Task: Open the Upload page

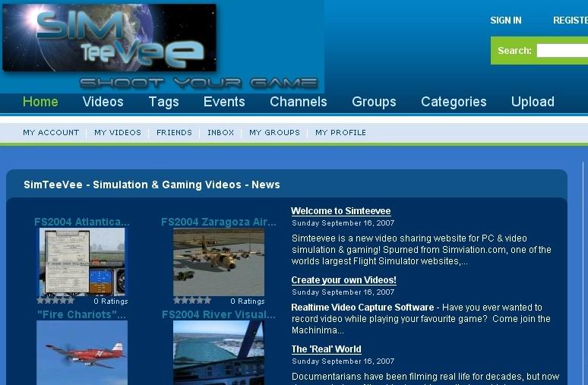Action: pyautogui.click(x=533, y=102)
